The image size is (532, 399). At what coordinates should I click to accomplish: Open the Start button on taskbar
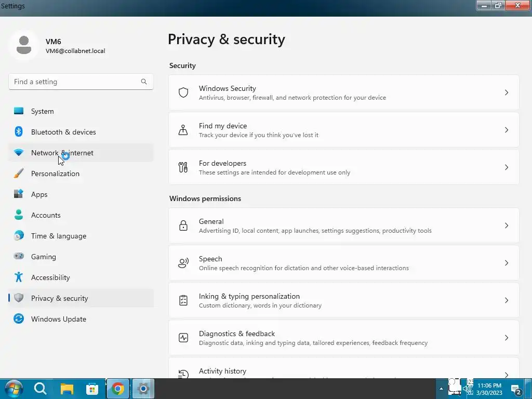pos(14,389)
